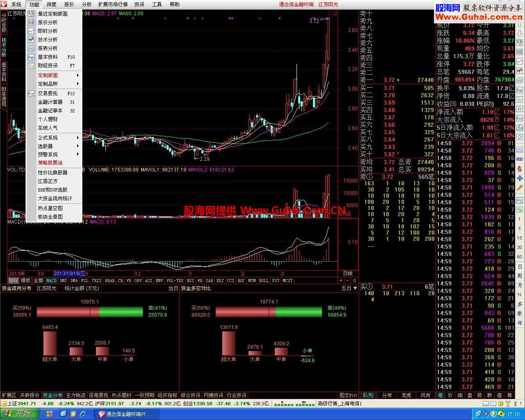This screenshot has height=420, width=525.
Task: Open the F12 交易委托 icon in right toolbar
Action: tap(520, 119)
